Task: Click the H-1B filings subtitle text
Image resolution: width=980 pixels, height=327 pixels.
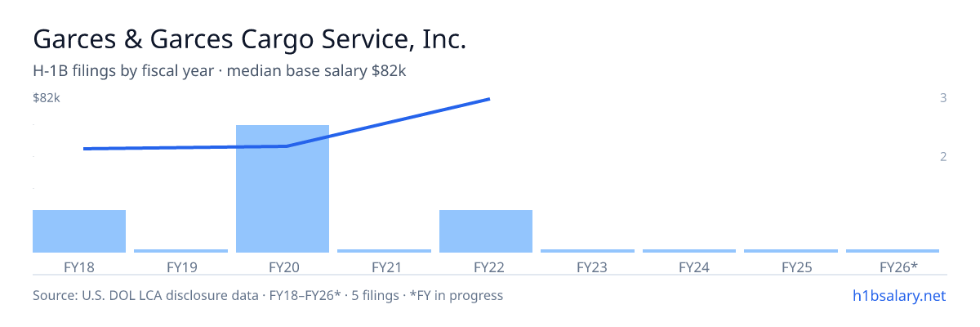Action: click(x=220, y=71)
